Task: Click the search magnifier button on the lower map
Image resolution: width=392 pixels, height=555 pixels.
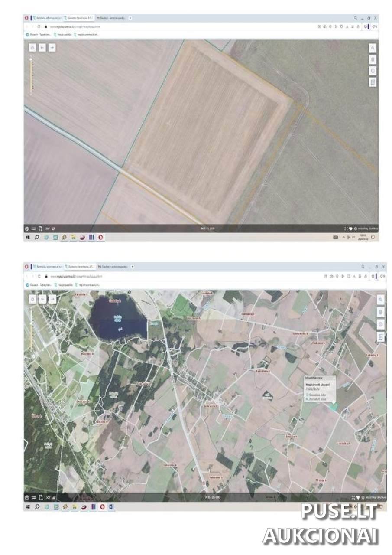Action: pyautogui.click(x=380, y=299)
